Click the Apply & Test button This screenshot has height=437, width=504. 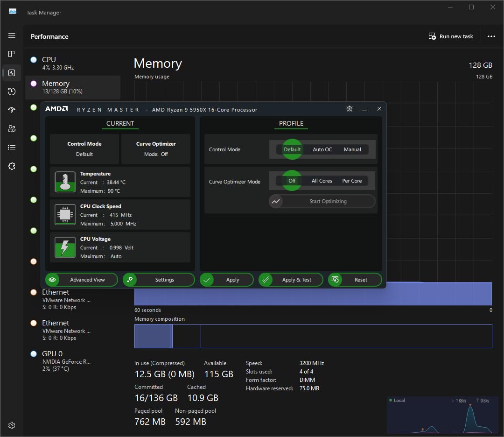tap(291, 280)
